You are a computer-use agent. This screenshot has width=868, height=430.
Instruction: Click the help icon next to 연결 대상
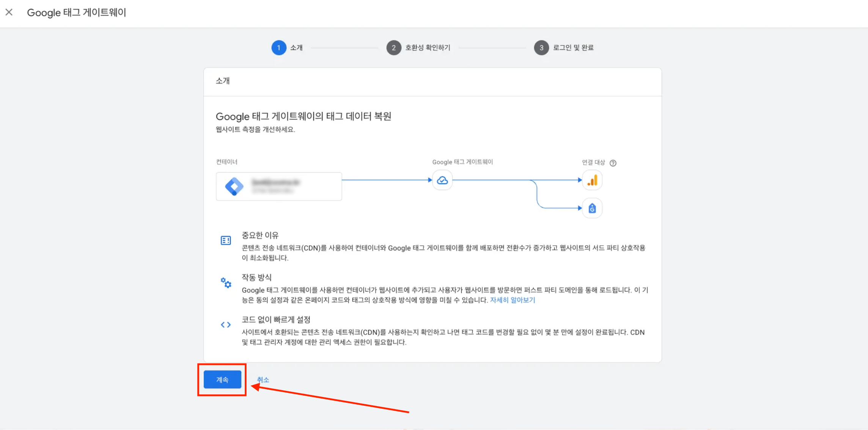pyautogui.click(x=613, y=163)
